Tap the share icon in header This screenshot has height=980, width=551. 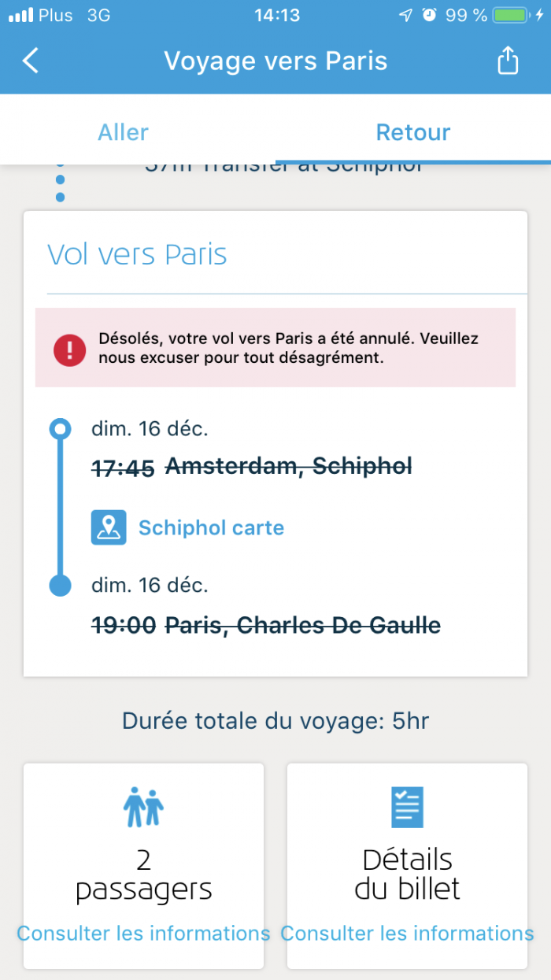coord(508,61)
